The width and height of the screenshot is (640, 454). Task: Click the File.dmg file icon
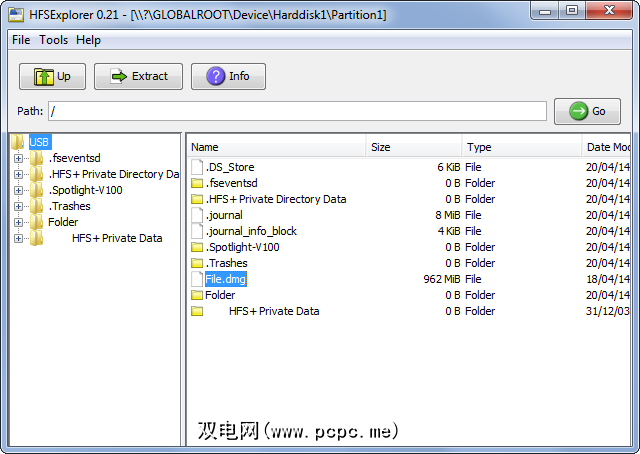click(197, 279)
